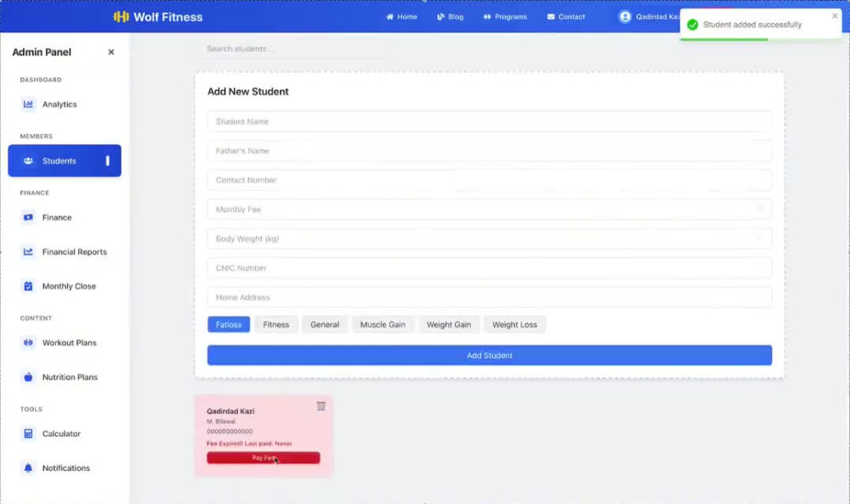Delete Qadirdad Kazi student with trash icon

[321, 406]
